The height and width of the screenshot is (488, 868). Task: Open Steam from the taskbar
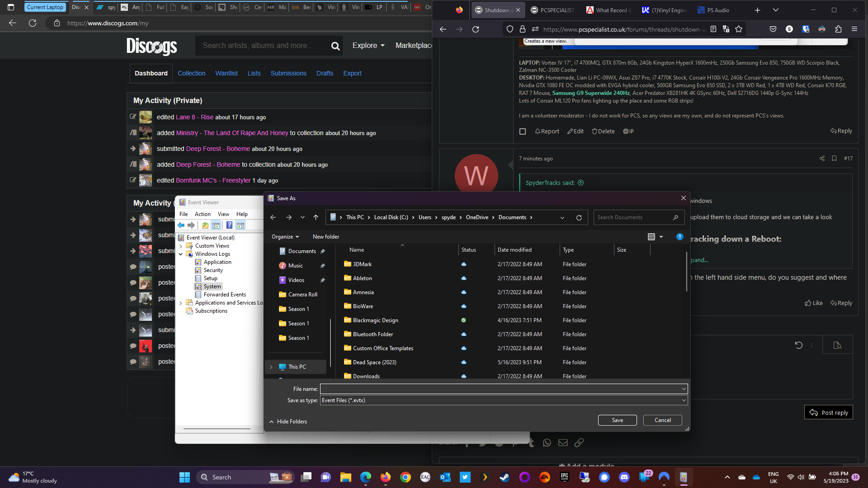point(505,477)
